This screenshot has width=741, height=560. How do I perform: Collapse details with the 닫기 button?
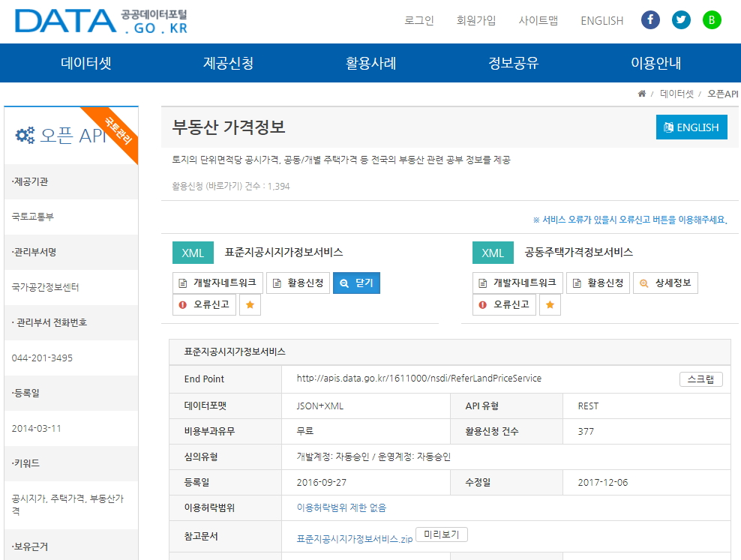point(357,283)
